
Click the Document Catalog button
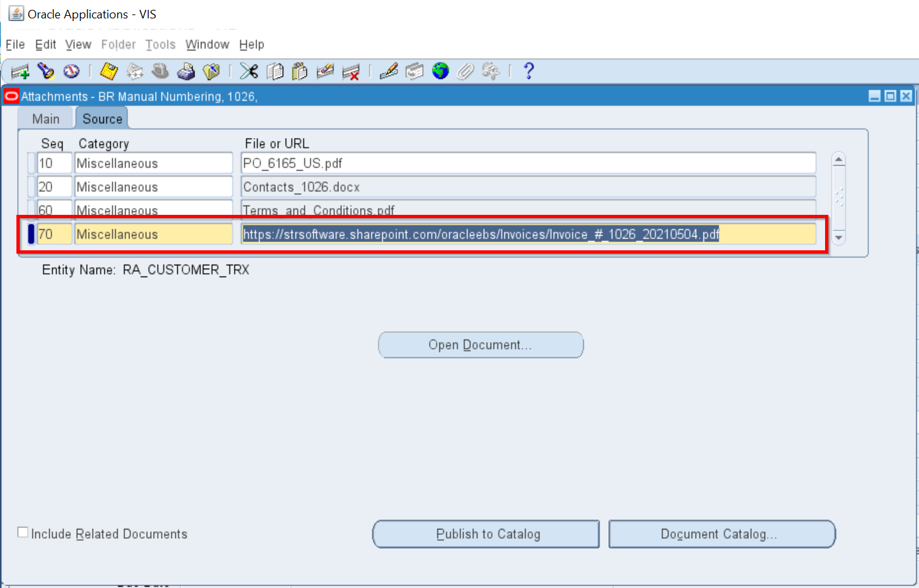point(722,534)
